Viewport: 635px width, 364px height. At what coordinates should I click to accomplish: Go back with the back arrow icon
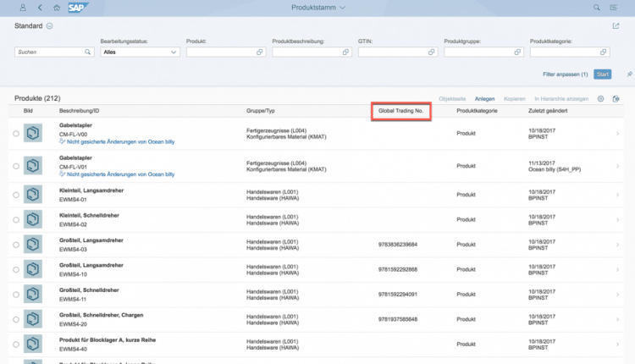tap(40, 8)
